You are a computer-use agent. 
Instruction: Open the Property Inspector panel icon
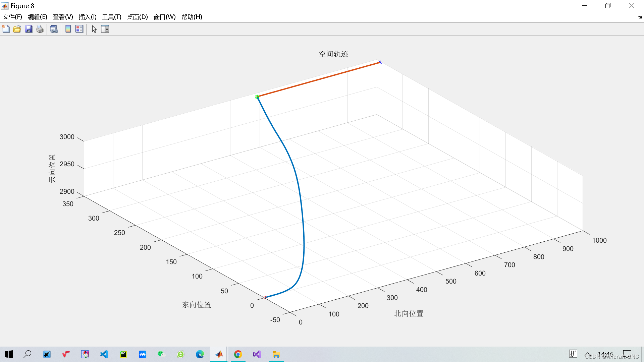click(105, 29)
